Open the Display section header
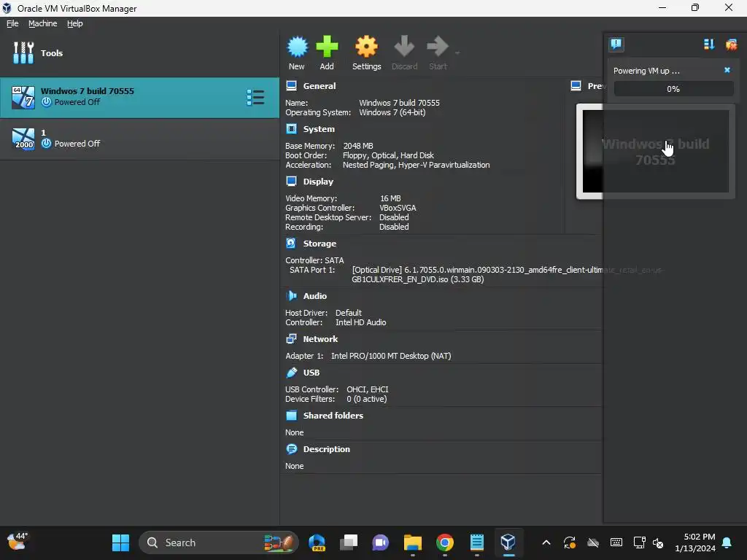747x560 pixels. [x=318, y=182]
